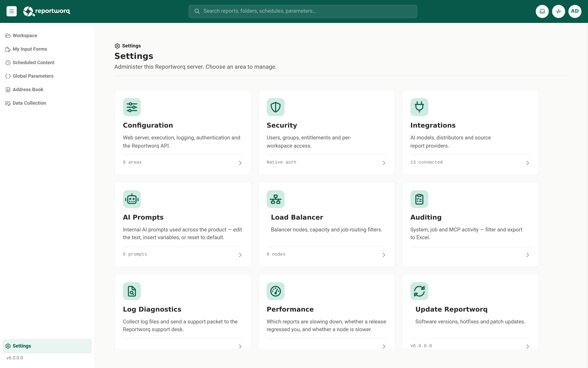This screenshot has width=588, height=368.
Task: Click the '0 nodes' label
Action: point(276,254)
